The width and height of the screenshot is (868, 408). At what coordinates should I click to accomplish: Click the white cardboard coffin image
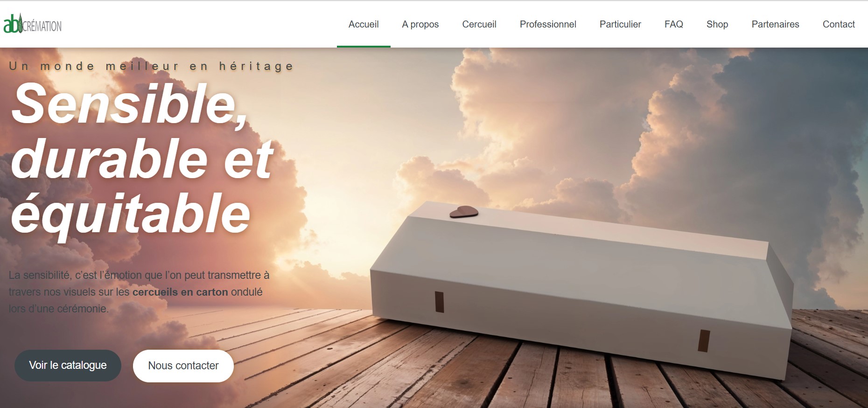[581, 289]
